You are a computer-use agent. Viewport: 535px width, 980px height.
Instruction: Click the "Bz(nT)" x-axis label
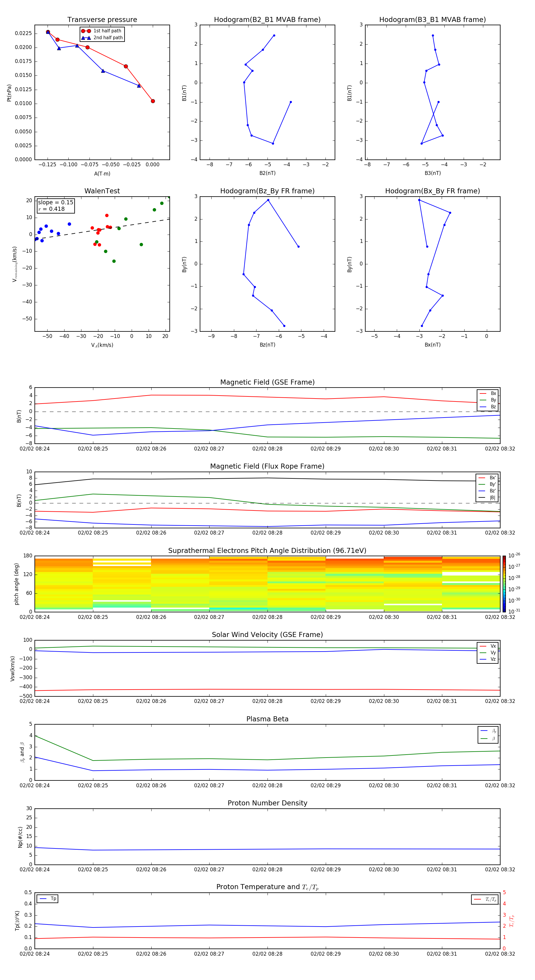pyautogui.click(x=267, y=345)
